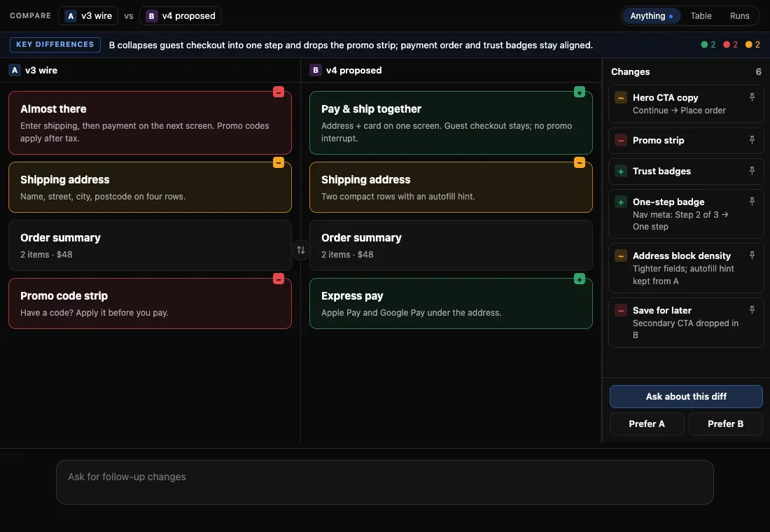The width and height of the screenshot is (770, 532).
Task: Pin the Trust badges change
Action: pyautogui.click(x=752, y=171)
